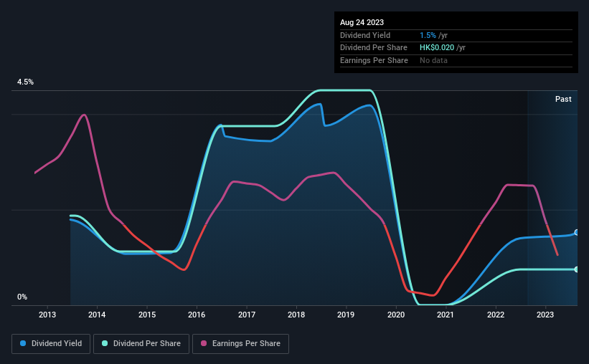Click the 2013 x-axis label
Image resolution: width=589 pixels, height=364 pixels.
click(x=47, y=315)
